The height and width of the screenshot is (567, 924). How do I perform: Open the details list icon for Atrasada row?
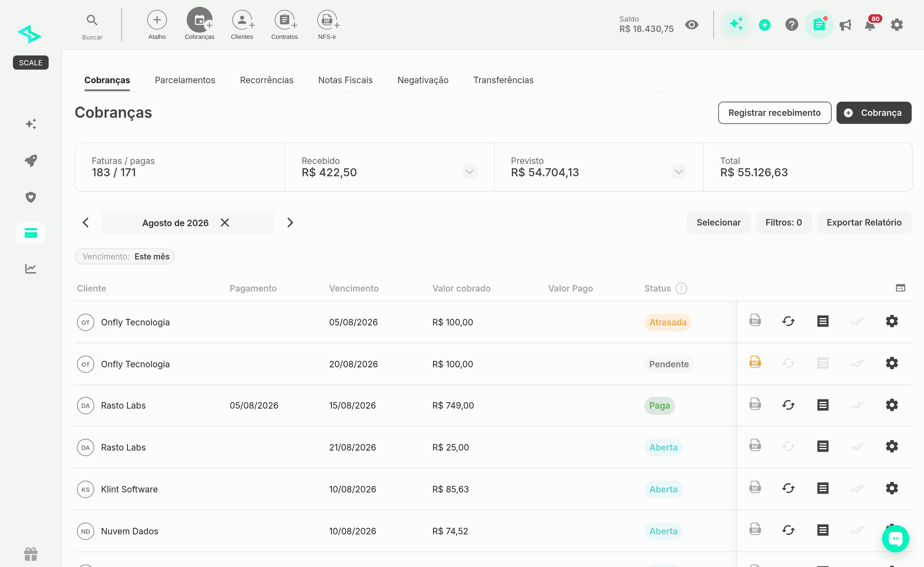[x=823, y=321]
